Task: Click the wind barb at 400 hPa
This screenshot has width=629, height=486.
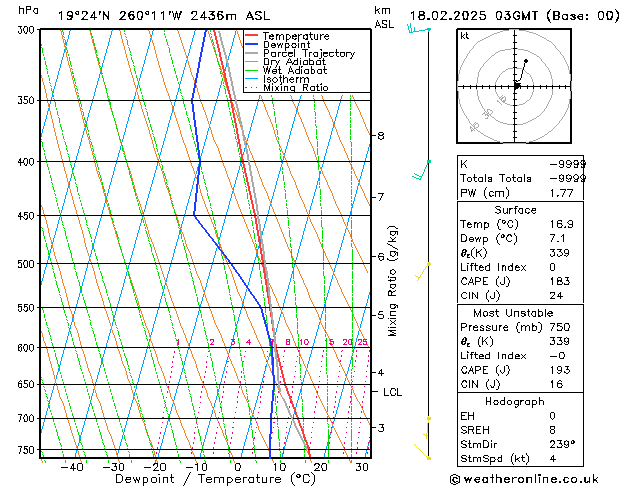Action: (x=422, y=170)
